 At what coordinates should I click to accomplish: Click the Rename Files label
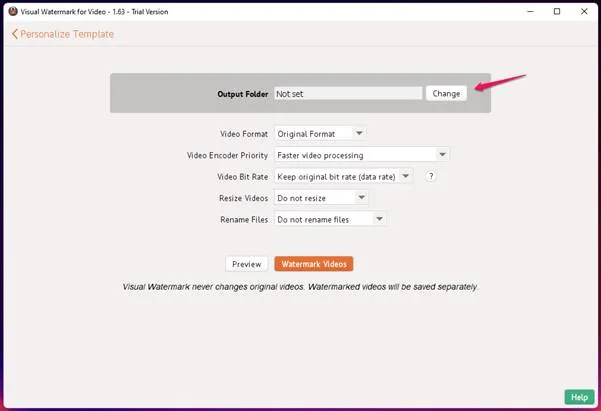pyautogui.click(x=244, y=220)
